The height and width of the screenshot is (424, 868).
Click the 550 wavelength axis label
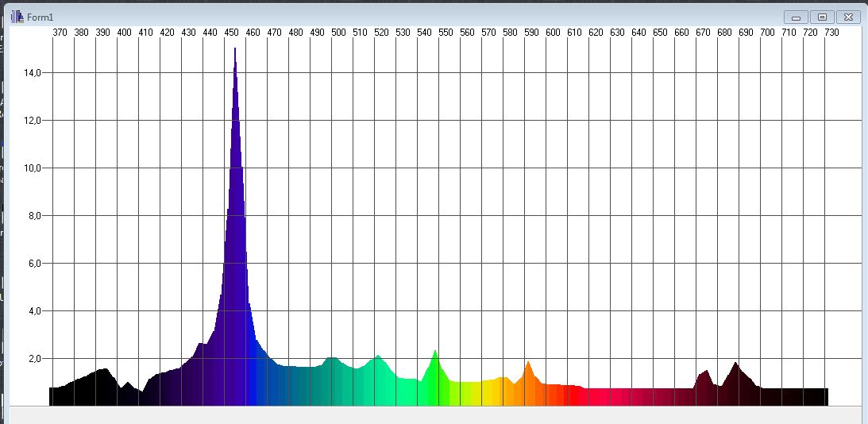pyautogui.click(x=446, y=33)
